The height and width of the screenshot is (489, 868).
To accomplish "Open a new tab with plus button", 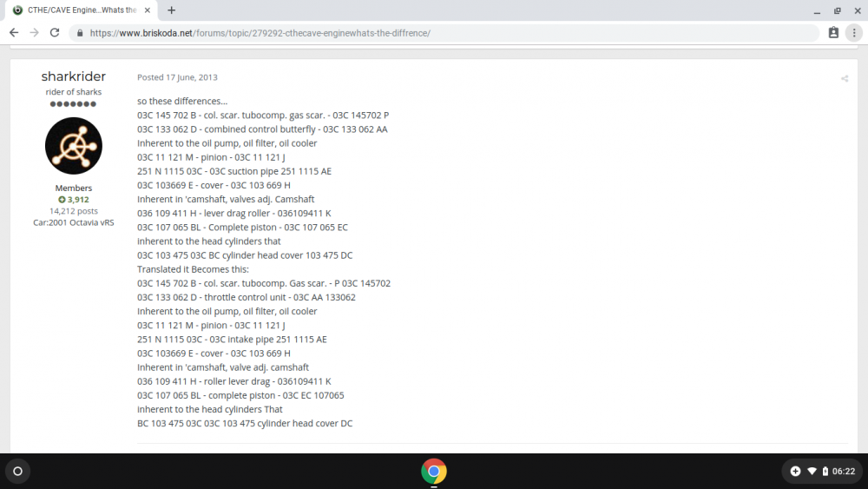I will [x=172, y=10].
